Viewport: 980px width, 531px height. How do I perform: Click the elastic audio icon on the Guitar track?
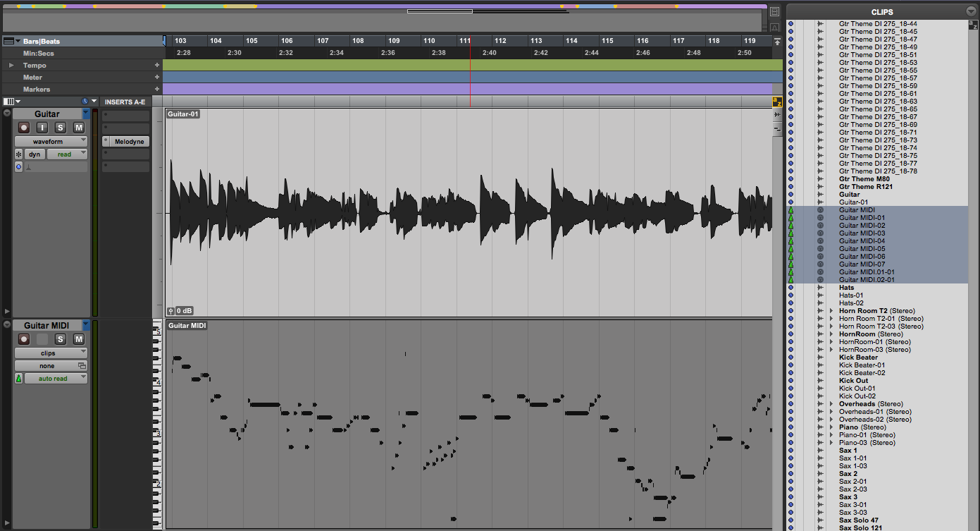pos(18,154)
